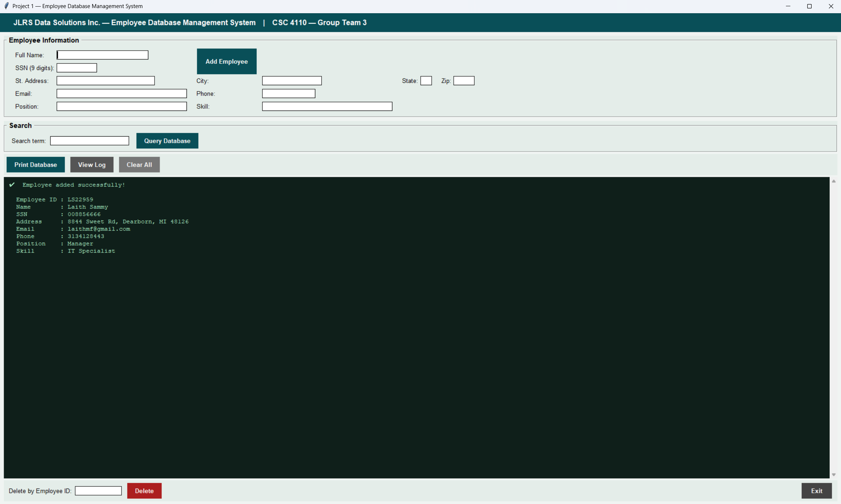841x504 pixels.
Task: Click the View Log button
Action: (91, 164)
